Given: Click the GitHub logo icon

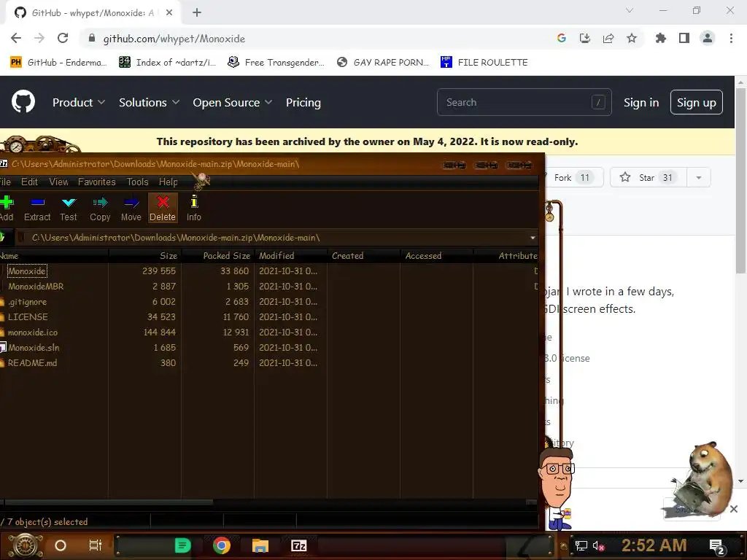Looking at the screenshot, I should point(23,102).
